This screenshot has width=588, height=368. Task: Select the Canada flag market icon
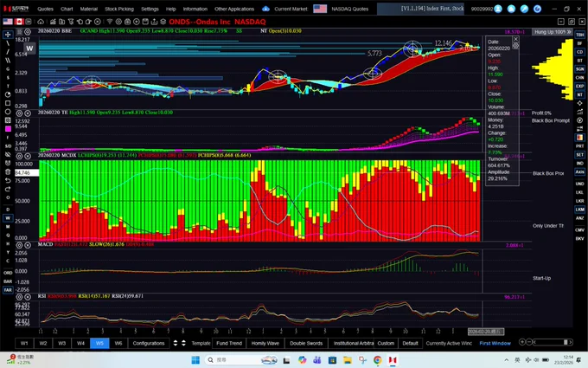(x=19, y=22)
